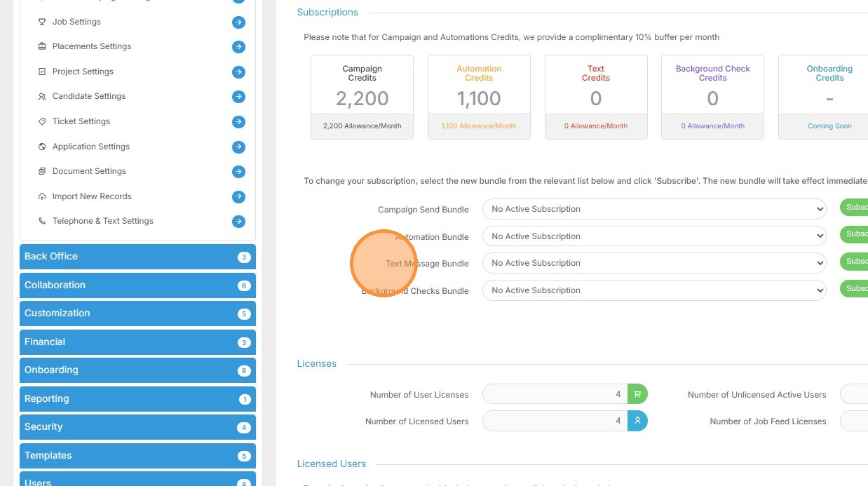The width and height of the screenshot is (868, 486).
Task: Open the Import New Records link
Action: (92, 196)
